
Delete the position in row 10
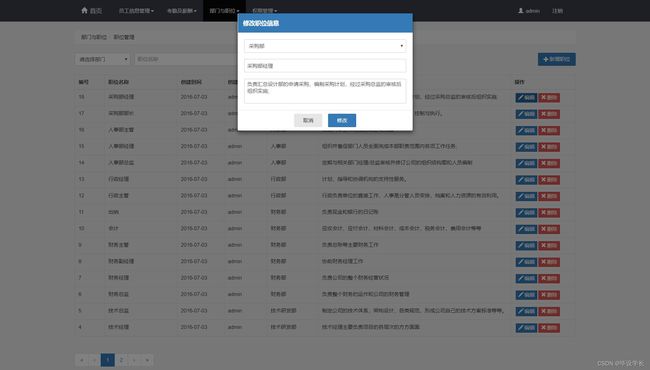point(549,229)
